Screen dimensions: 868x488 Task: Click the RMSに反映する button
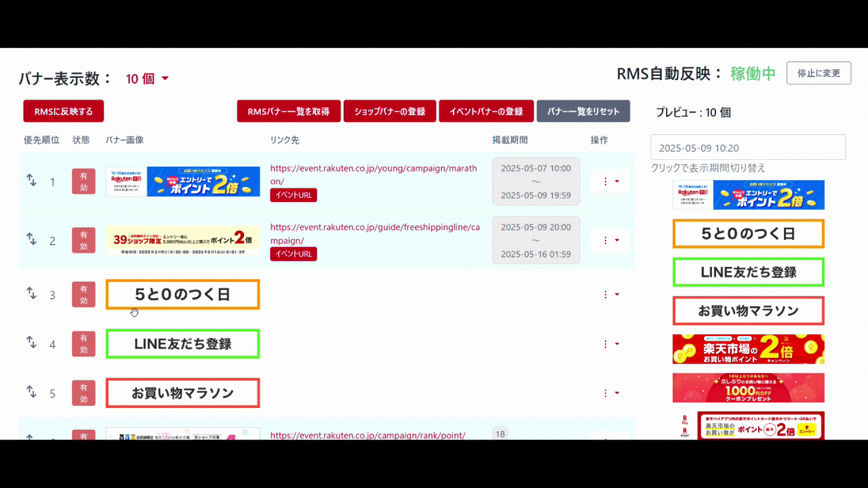64,111
